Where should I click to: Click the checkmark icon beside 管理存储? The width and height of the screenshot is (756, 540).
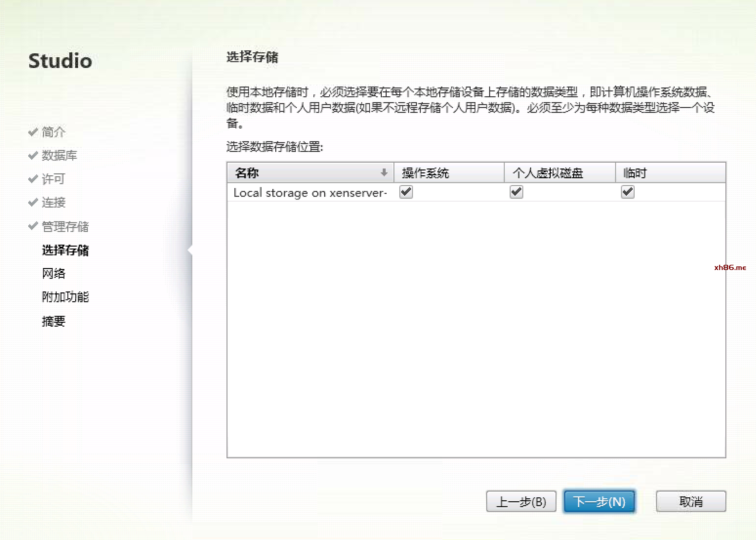[33, 226]
